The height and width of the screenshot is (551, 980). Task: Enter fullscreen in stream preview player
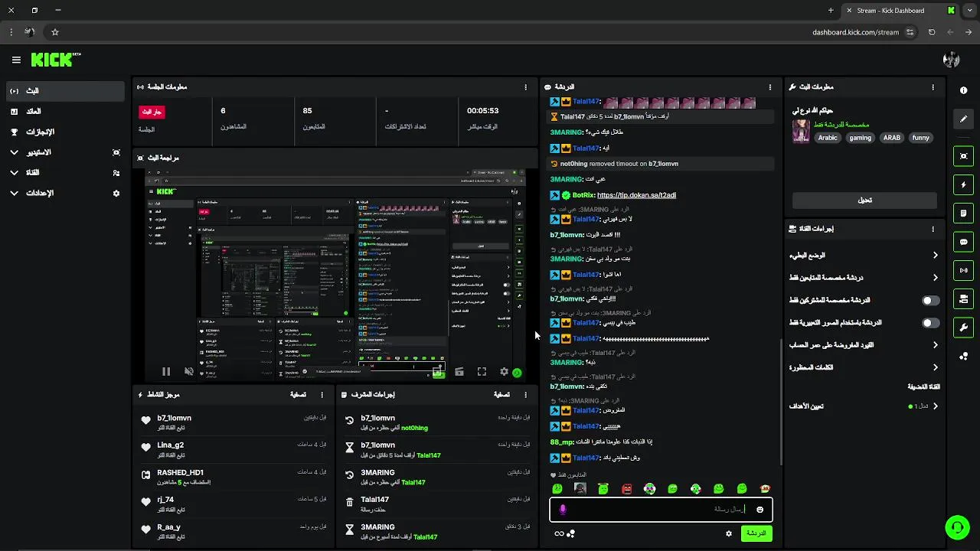coord(482,372)
